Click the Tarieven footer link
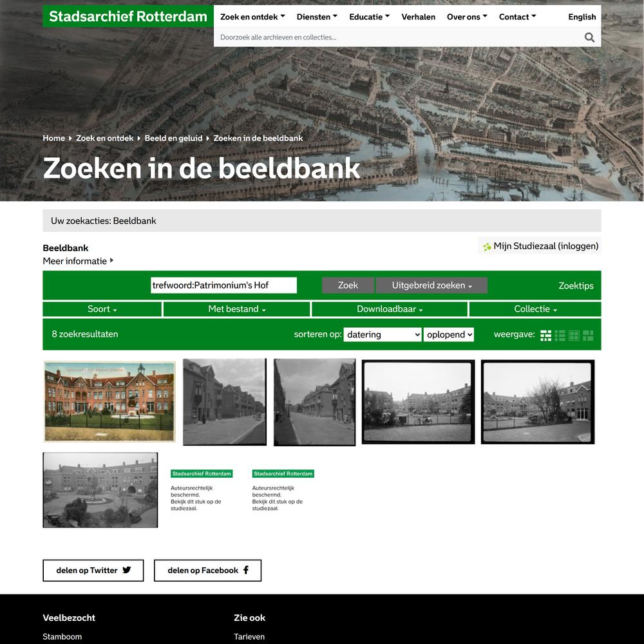The width and height of the screenshot is (644, 644). point(249,637)
